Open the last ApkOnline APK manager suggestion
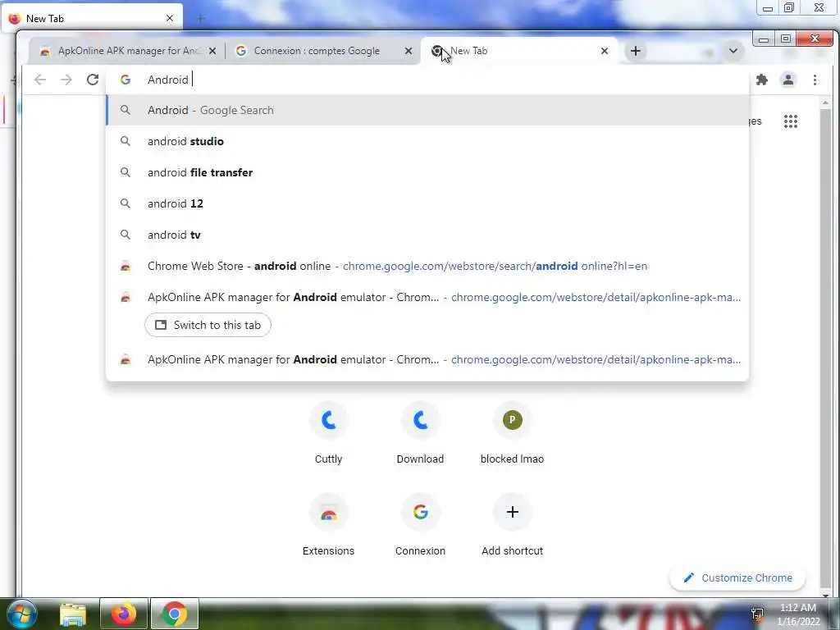 [427, 359]
